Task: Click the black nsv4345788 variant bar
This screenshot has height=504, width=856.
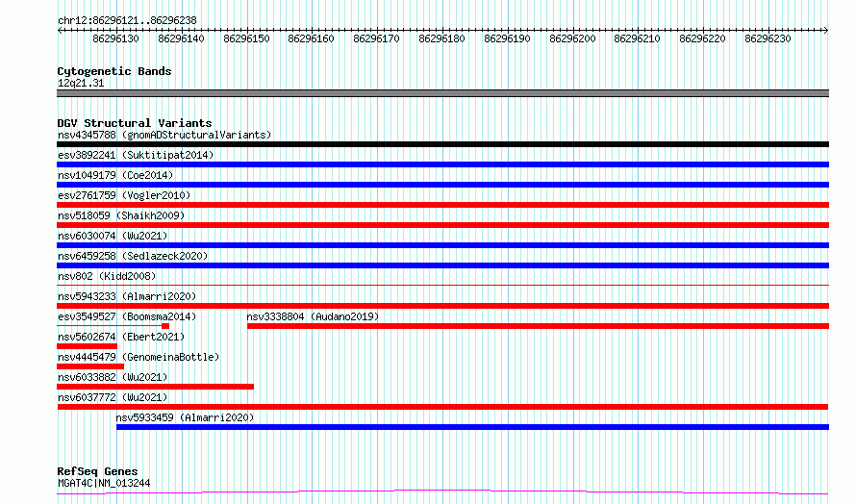Action: pos(442,144)
